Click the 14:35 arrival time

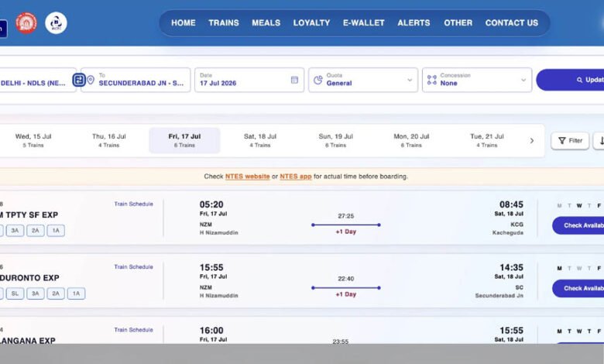click(511, 267)
